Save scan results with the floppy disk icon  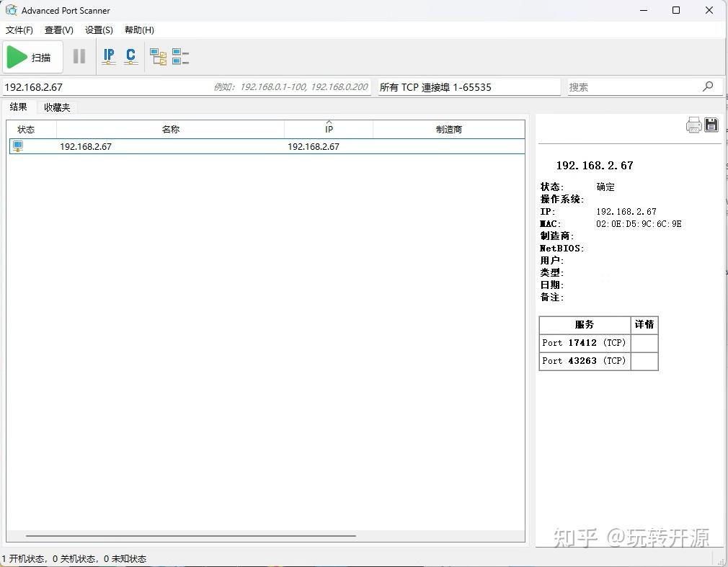[x=711, y=124]
